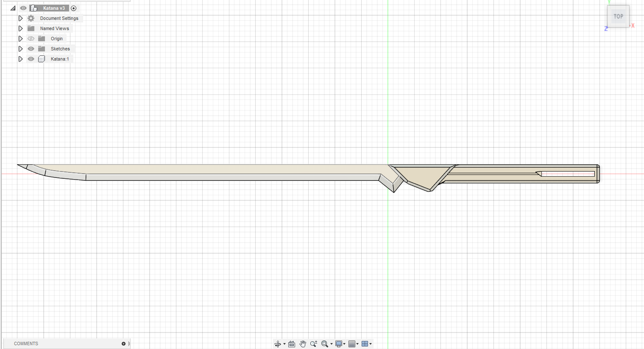The height and width of the screenshot is (349, 644).
Task: Click the Katana v3 assembly icon
Action: tap(34, 8)
